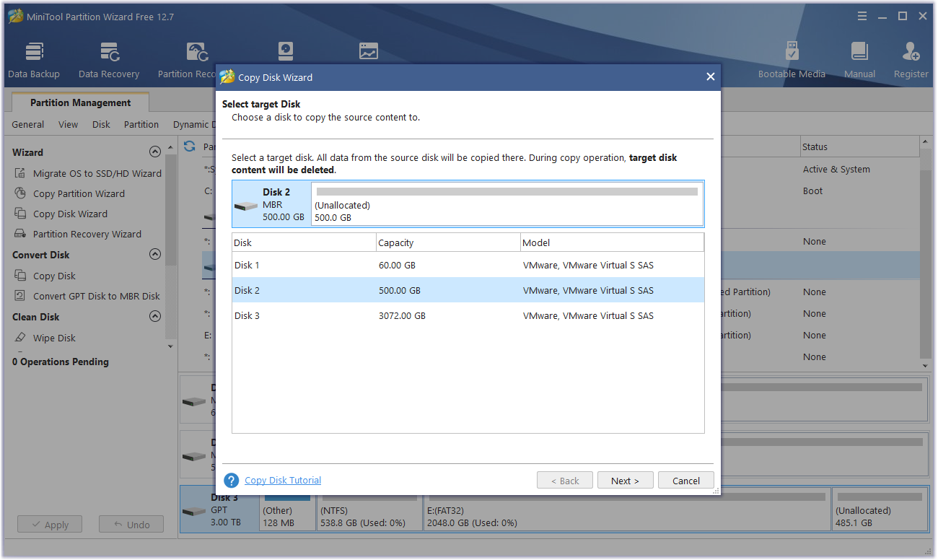Click scrollbar down arrow in partition list

click(926, 366)
